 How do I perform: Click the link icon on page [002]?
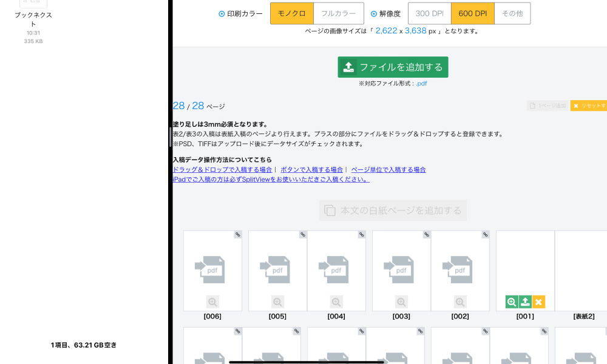(x=485, y=234)
